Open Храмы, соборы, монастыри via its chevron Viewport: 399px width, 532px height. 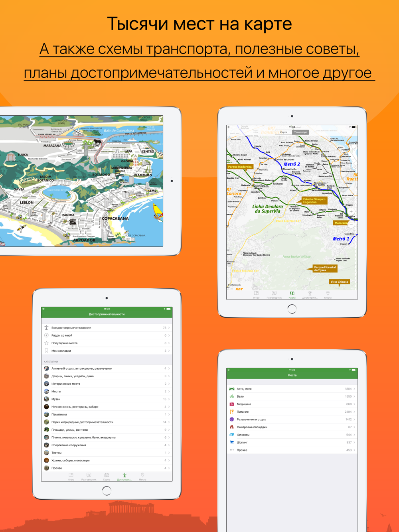coord(169,461)
